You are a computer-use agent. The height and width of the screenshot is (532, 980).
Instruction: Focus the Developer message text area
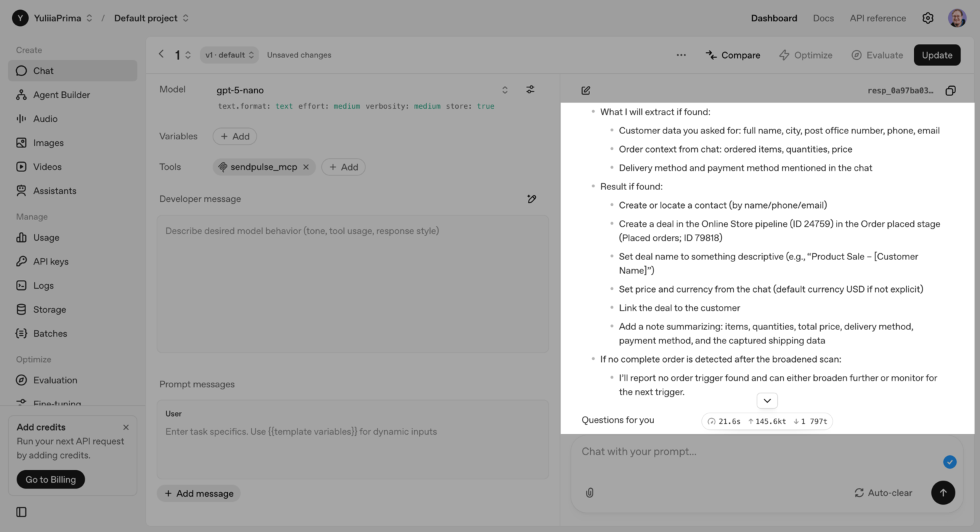(353, 283)
